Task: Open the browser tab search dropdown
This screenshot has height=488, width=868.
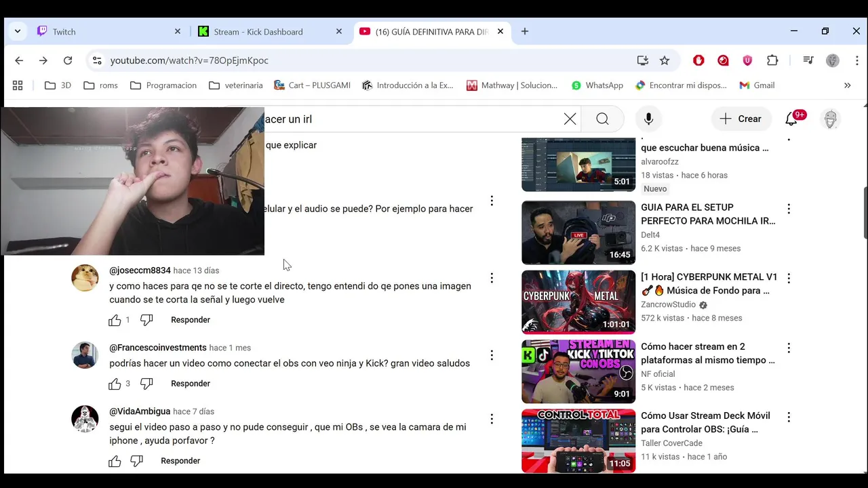Action: [x=18, y=31]
